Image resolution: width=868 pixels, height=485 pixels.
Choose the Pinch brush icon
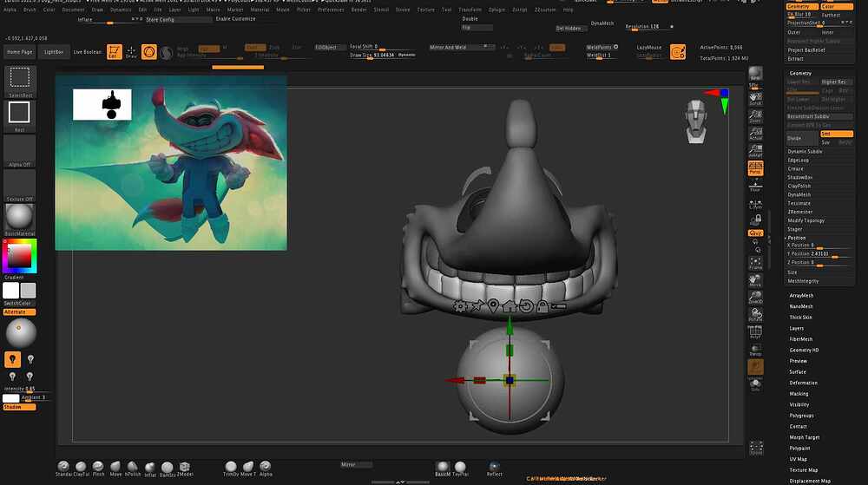click(x=98, y=469)
